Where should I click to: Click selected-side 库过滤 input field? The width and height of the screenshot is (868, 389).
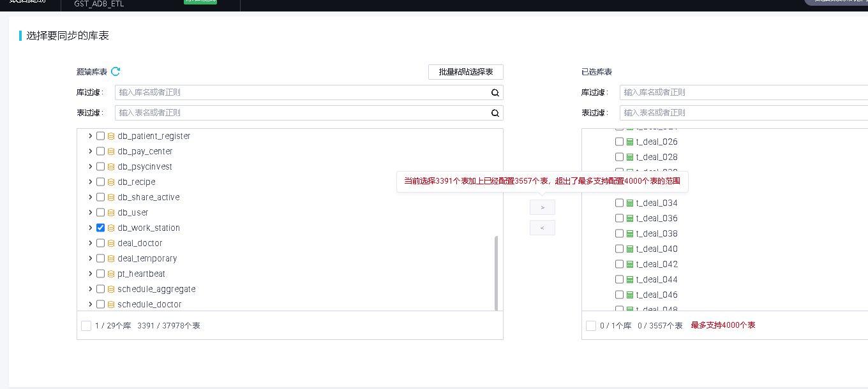tap(744, 92)
